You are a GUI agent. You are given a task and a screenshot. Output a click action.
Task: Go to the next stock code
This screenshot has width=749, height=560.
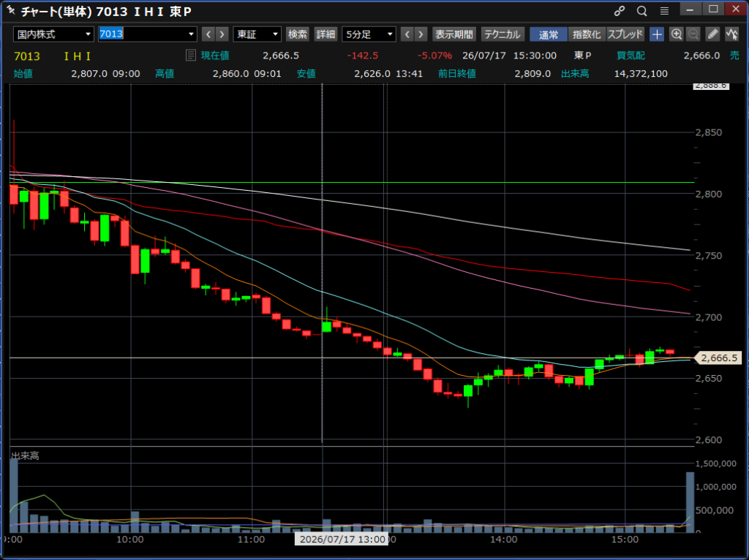pos(222,34)
